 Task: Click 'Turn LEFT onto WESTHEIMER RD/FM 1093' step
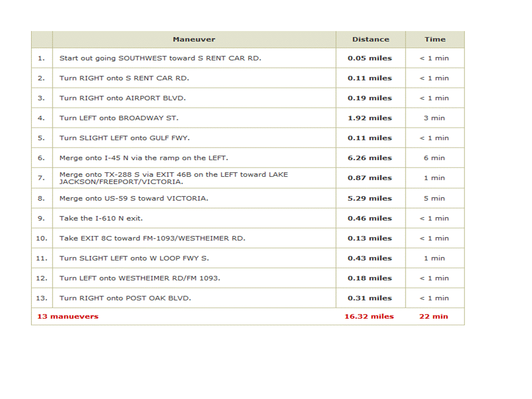[140, 278]
